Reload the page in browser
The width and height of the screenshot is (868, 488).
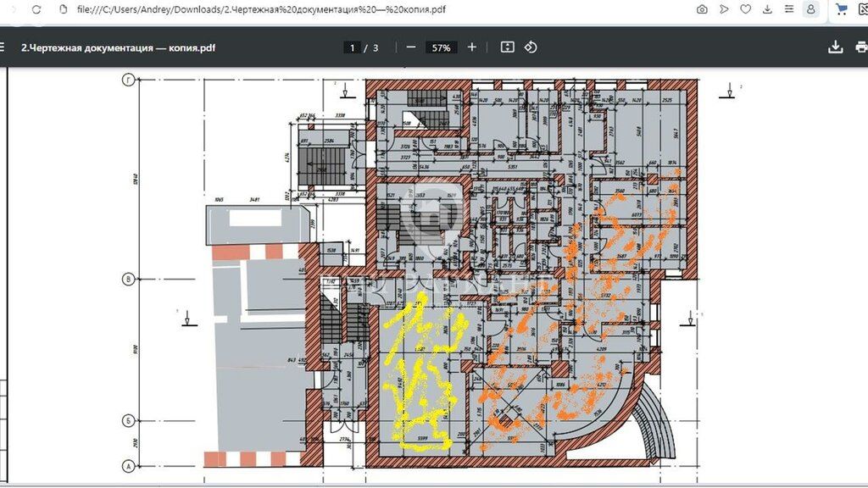point(36,9)
